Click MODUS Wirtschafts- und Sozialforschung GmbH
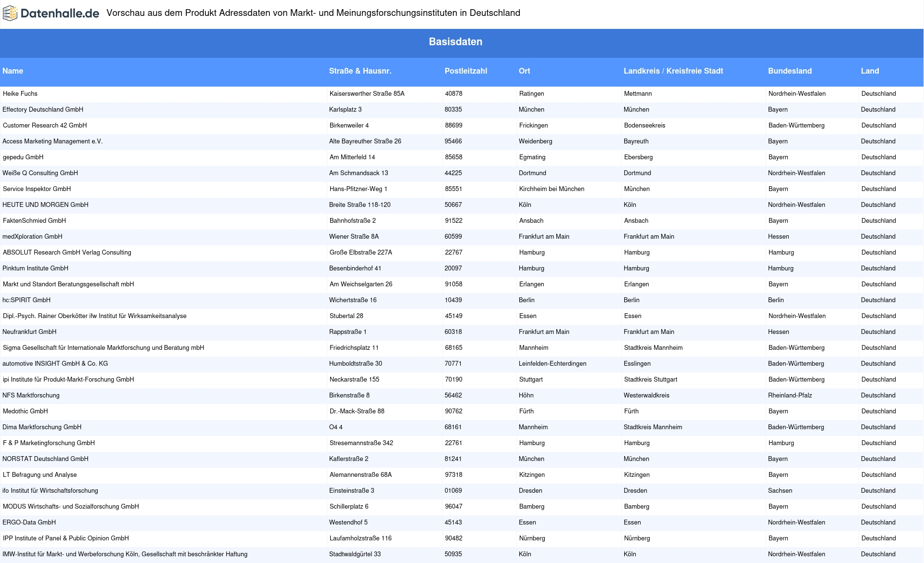The image size is (924, 563). coord(71,506)
